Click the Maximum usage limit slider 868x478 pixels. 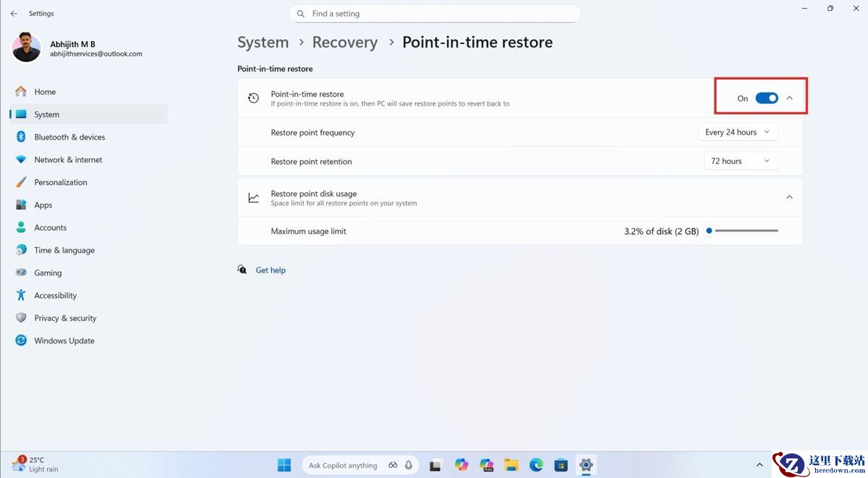tap(744, 231)
